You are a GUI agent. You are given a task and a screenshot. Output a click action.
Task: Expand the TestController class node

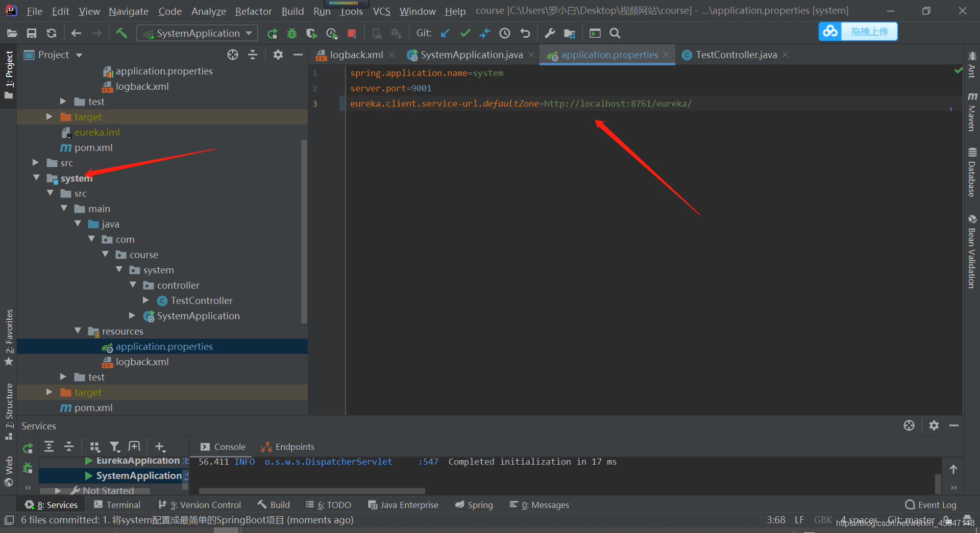(146, 300)
